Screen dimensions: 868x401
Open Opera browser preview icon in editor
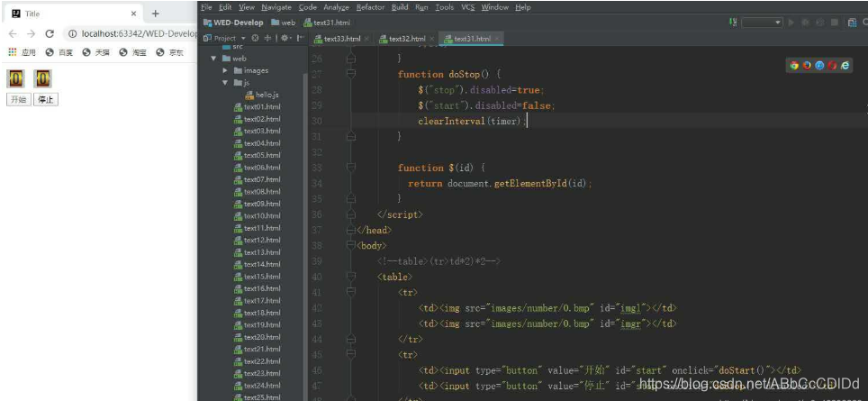(x=832, y=65)
